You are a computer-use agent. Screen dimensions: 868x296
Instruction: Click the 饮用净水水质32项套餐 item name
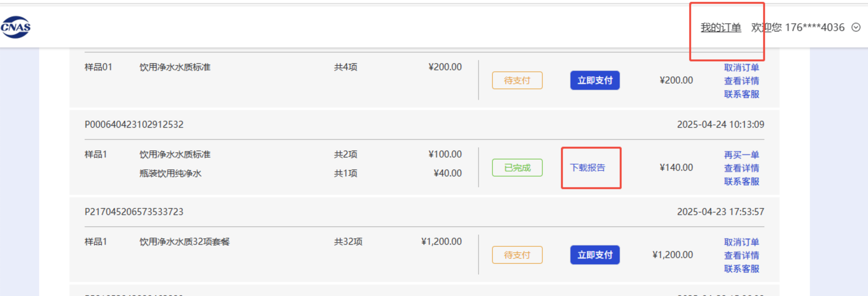(184, 242)
